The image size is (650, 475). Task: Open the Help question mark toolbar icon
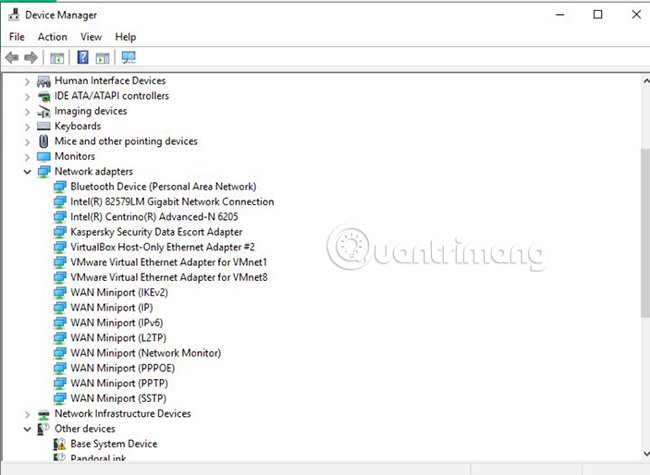(83, 57)
